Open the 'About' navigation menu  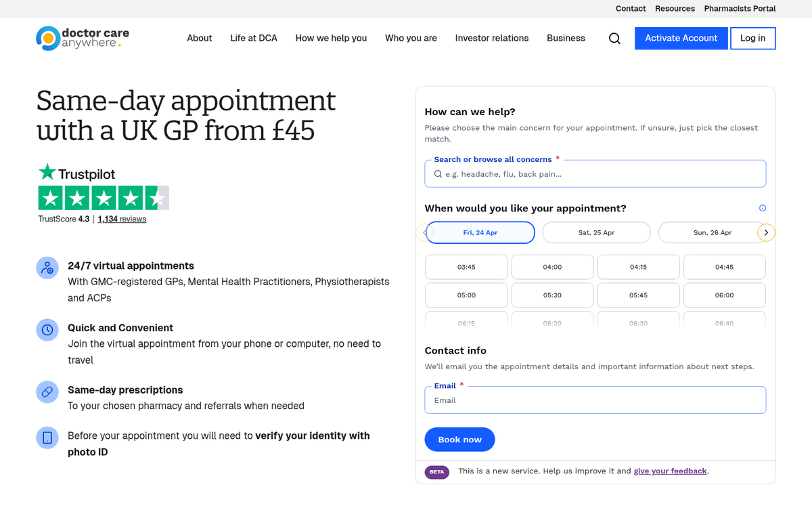[200, 39]
